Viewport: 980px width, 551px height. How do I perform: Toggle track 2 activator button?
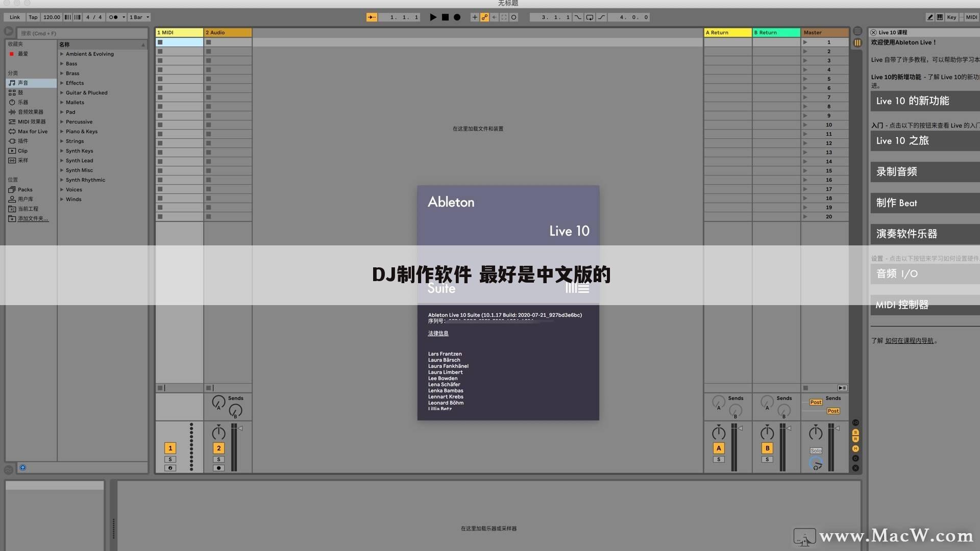click(x=218, y=448)
